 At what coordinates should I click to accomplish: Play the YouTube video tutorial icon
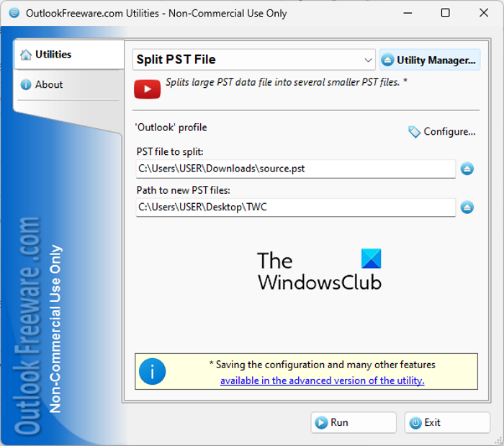point(147,89)
